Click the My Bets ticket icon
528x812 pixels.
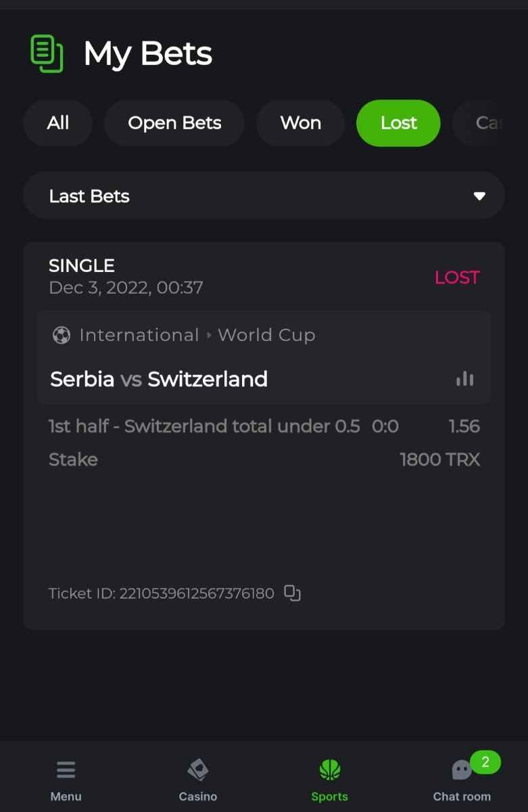pyautogui.click(x=47, y=53)
